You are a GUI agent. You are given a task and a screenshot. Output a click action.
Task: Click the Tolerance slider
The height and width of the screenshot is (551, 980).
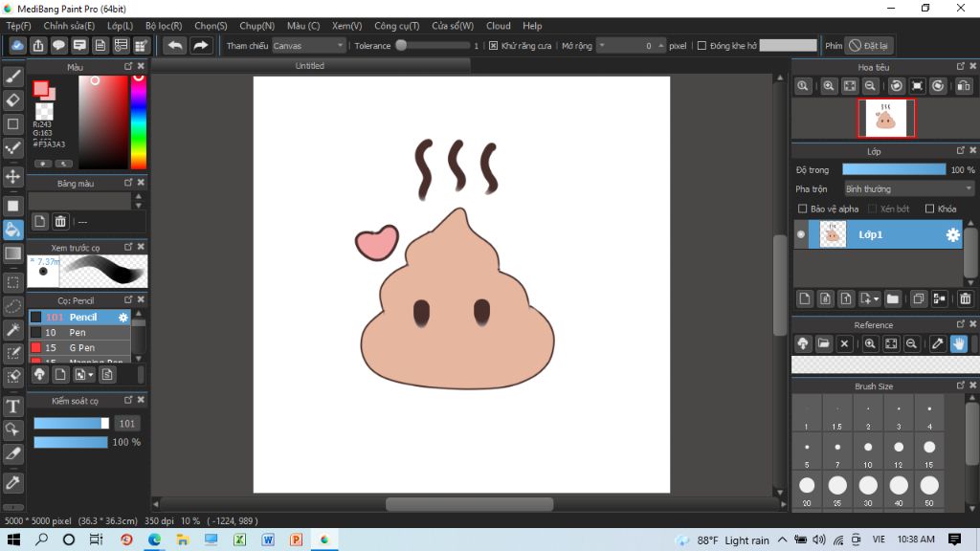coord(433,46)
